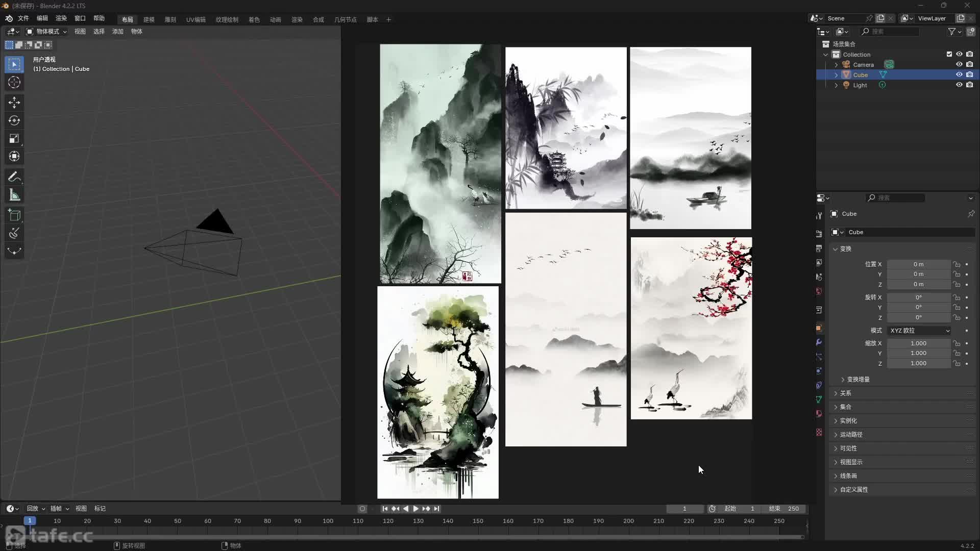Screen dimensions: 980x551
Task: Select the Transform tool
Action: click(14, 156)
